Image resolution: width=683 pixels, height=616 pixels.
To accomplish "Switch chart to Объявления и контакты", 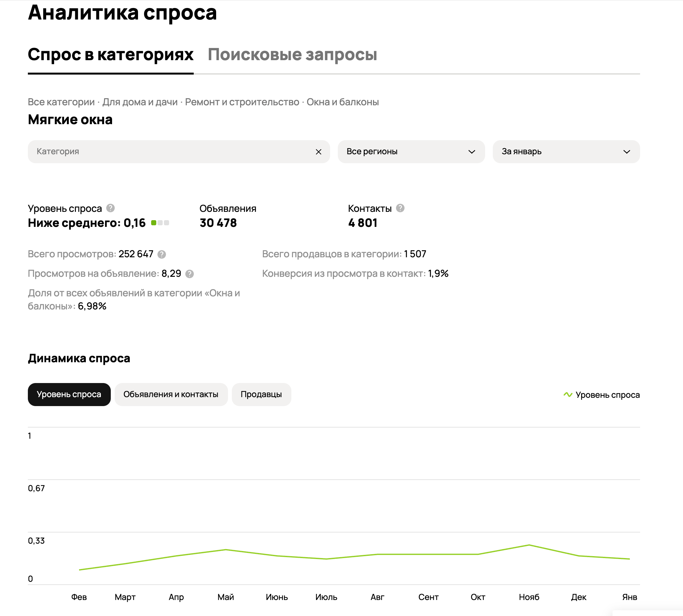I will pyautogui.click(x=171, y=394).
